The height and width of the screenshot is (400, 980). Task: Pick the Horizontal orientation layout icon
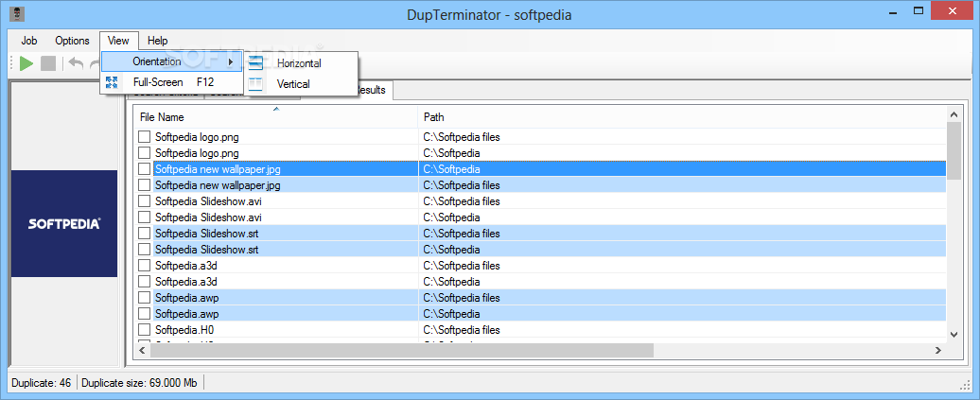pos(256,63)
